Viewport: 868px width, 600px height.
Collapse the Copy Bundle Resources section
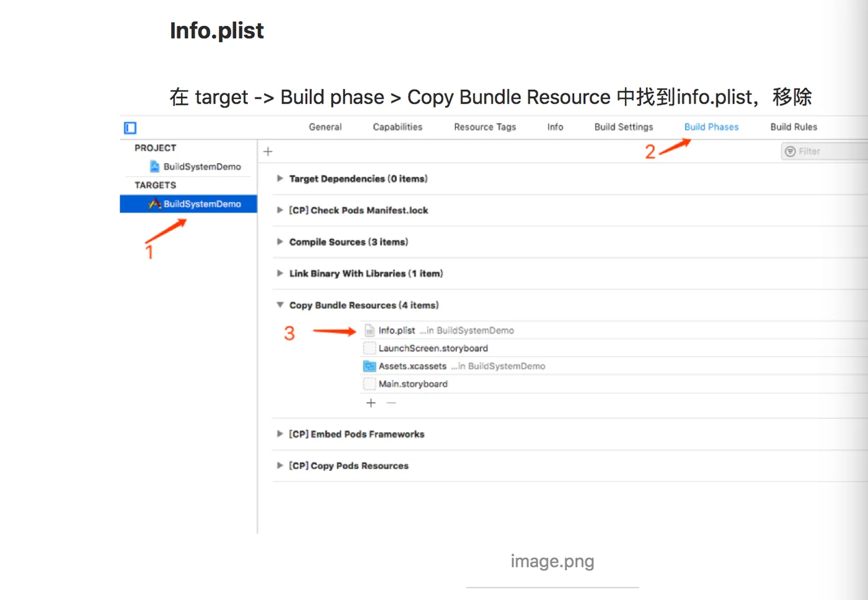tap(280, 305)
